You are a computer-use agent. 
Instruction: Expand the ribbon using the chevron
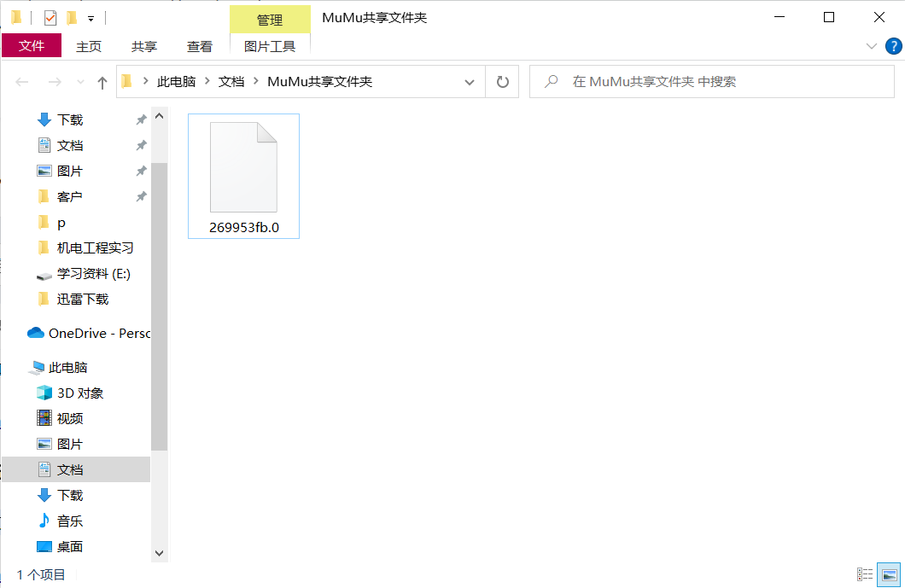coord(871,46)
